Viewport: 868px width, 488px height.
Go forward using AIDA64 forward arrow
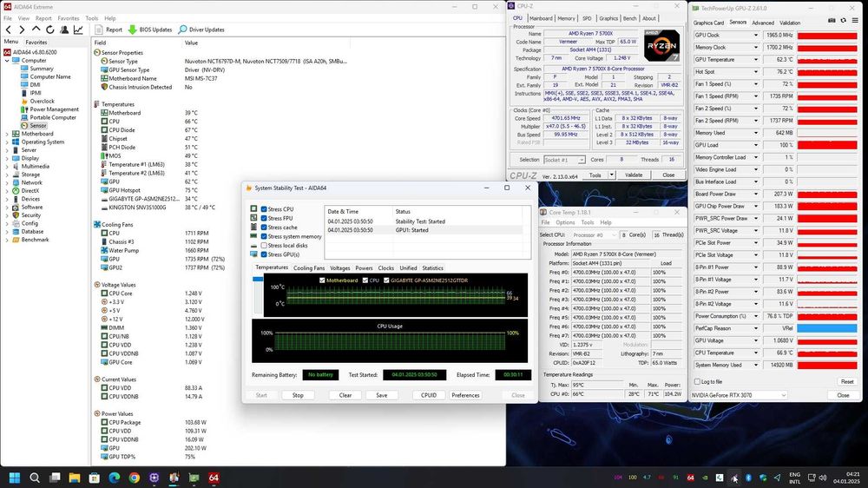pos(22,30)
